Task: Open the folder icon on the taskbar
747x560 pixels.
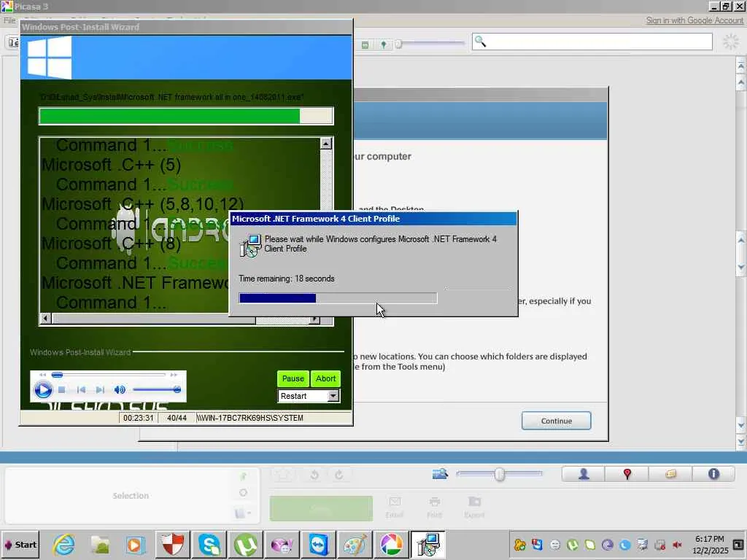Action: click(100, 545)
